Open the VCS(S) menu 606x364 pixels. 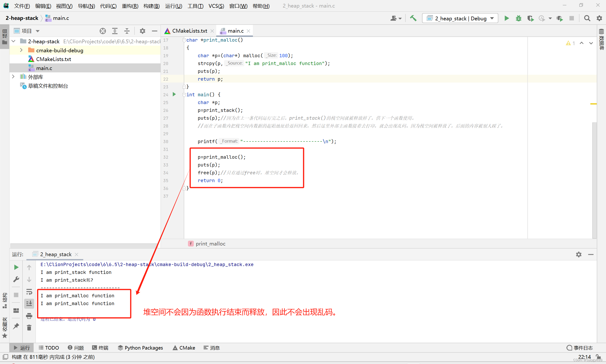coord(216,6)
